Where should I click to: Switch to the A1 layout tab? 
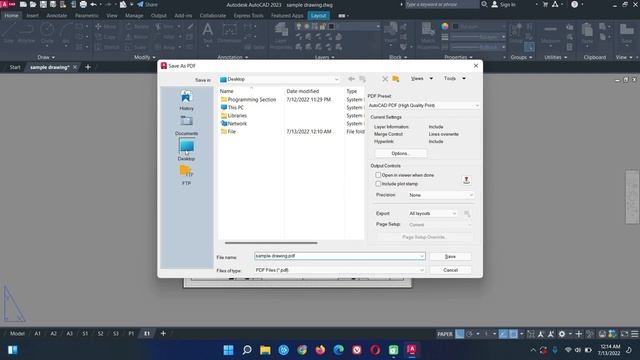coord(37,333)
